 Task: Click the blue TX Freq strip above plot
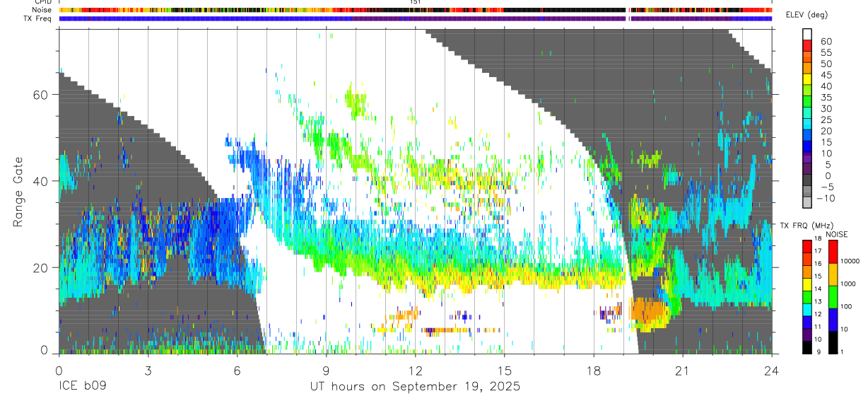click(x=416, y=18)
